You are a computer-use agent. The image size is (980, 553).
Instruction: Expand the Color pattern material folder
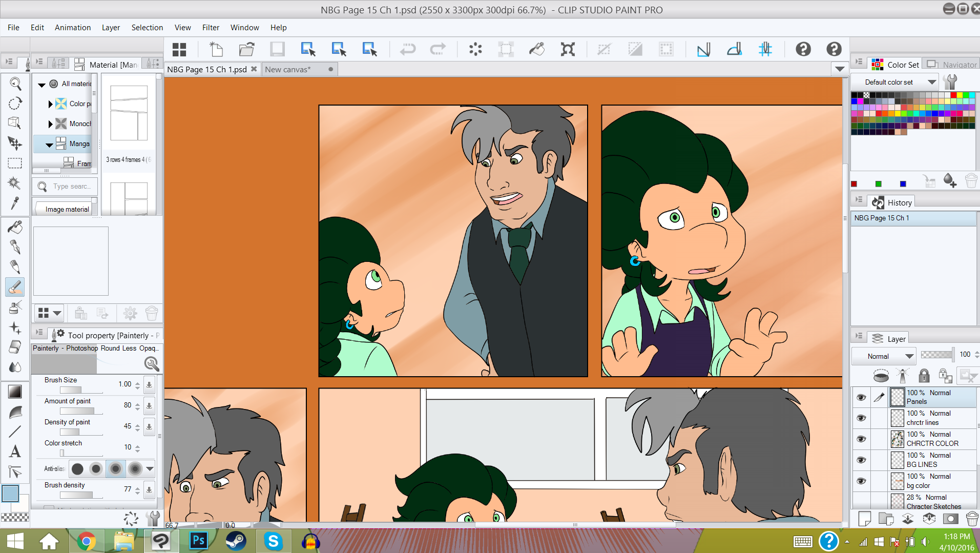pos(50,104)
